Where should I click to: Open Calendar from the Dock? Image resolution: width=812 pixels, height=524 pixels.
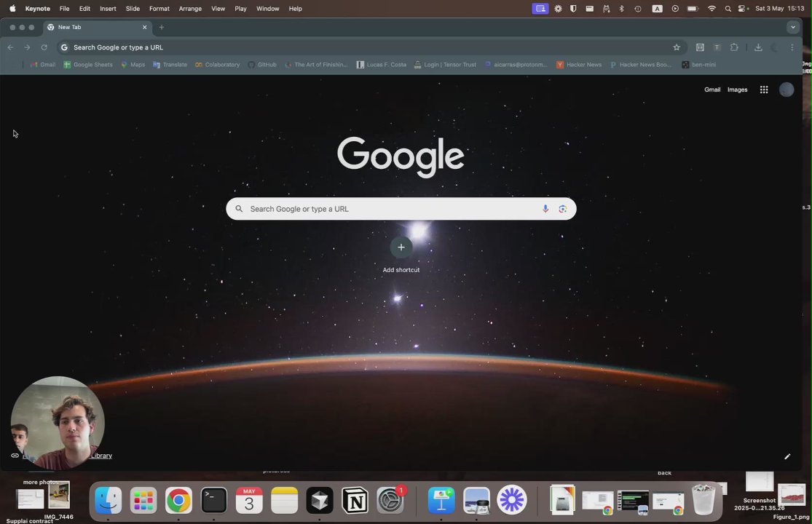(x=249, y=500)
